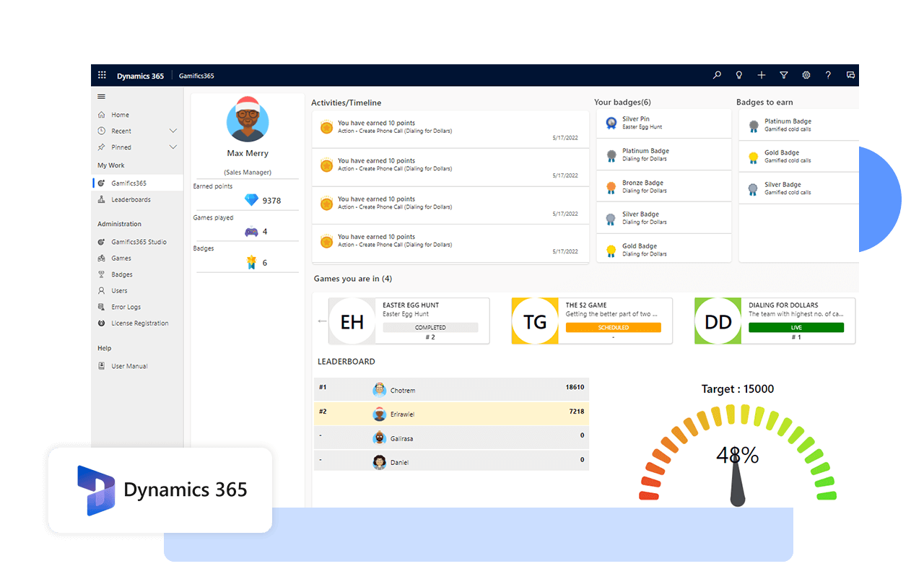Select Gamifics365 Studio in Administration
This screenshot has height=587, width=924.
137,241
